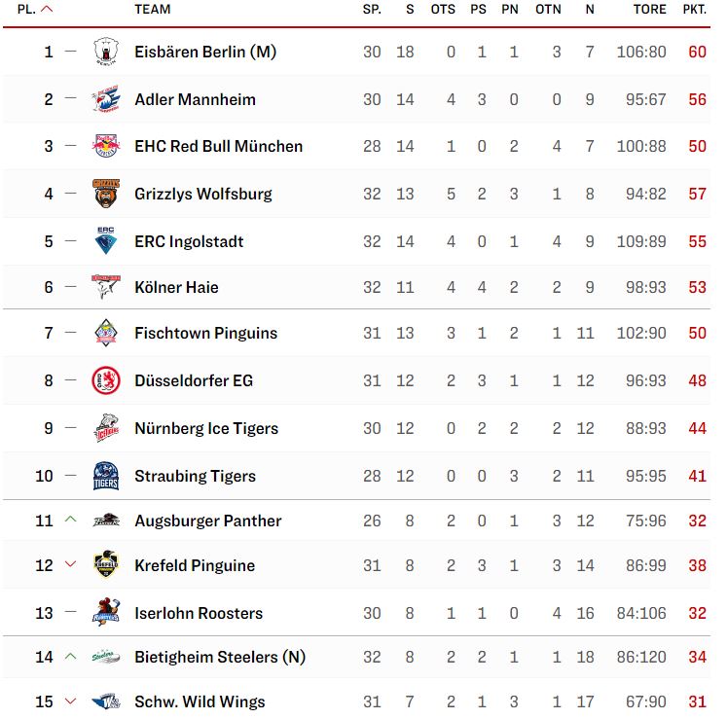This screenshot has width=728, height=719.
Task: Open the EHC Red Bull München logo
Action: [106, 146]
